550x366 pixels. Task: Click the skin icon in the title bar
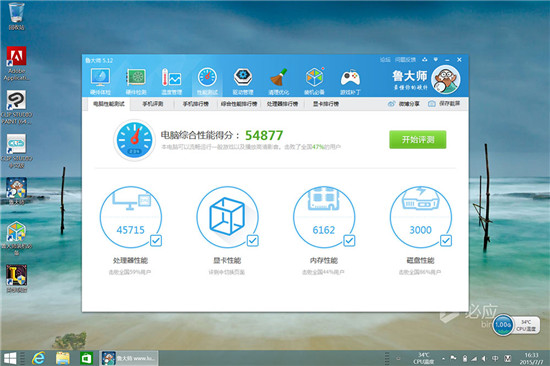coord(425,60)
